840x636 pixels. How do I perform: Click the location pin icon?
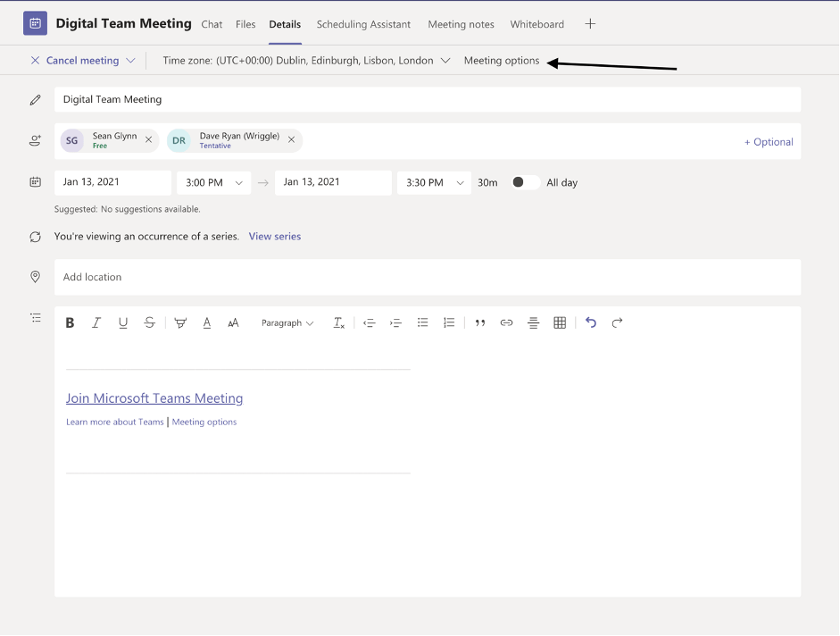(x=36, y=277)
